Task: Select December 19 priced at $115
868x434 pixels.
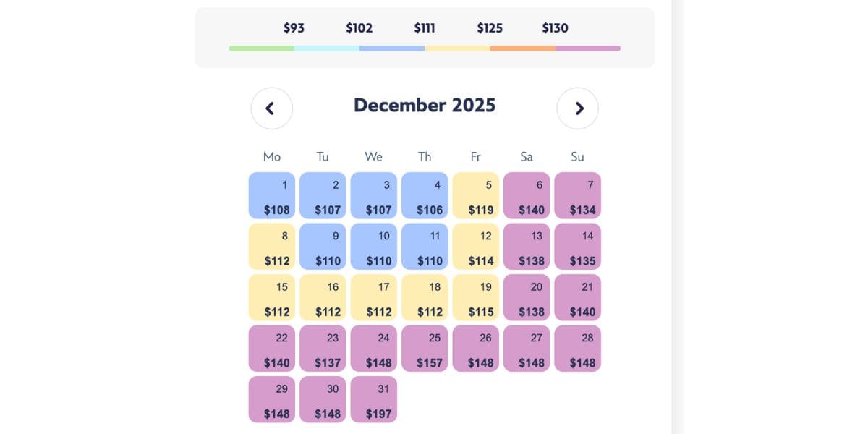Action: (x=476, y=297)
